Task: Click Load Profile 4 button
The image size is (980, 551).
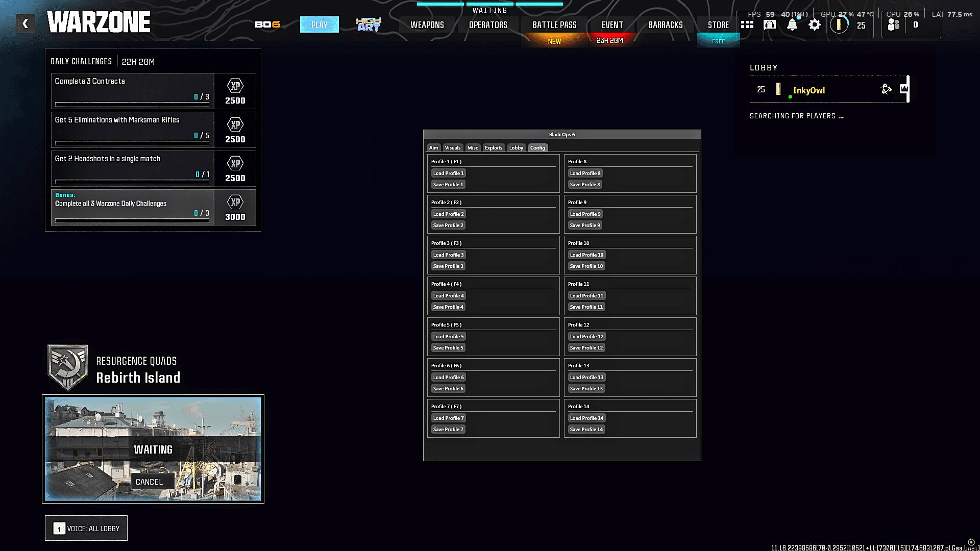Action: [449, 296]
